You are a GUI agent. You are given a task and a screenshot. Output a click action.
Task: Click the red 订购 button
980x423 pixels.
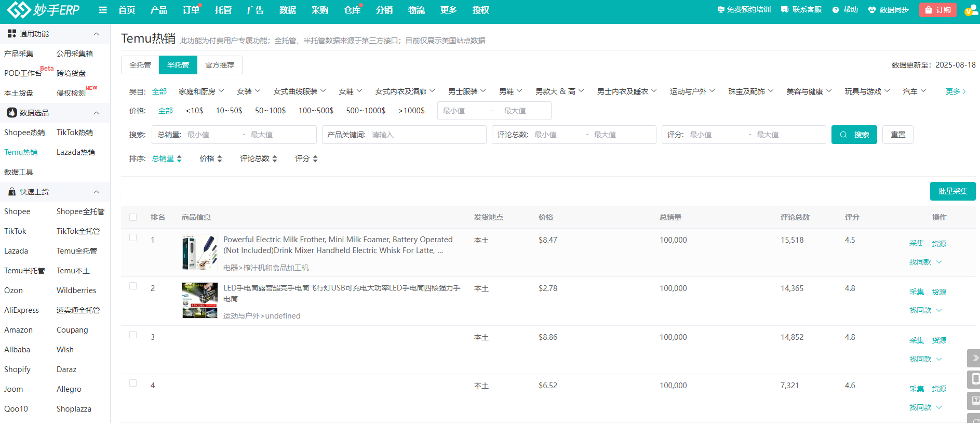click(938, 10)
